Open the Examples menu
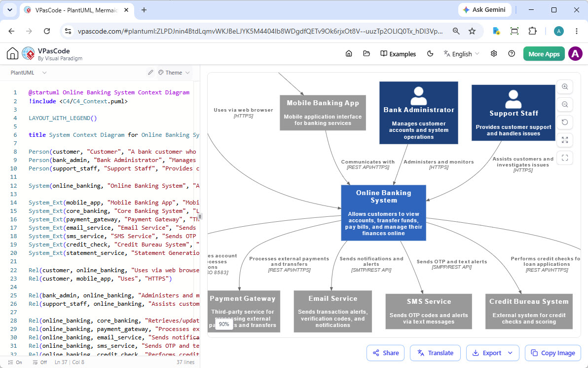 pyautogui.click(x=398, y=54)
